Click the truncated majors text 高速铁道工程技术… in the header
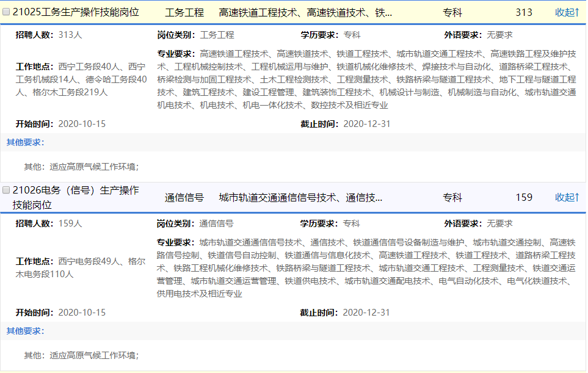Screen dimensions: 588x373 (x=305, y=12)
